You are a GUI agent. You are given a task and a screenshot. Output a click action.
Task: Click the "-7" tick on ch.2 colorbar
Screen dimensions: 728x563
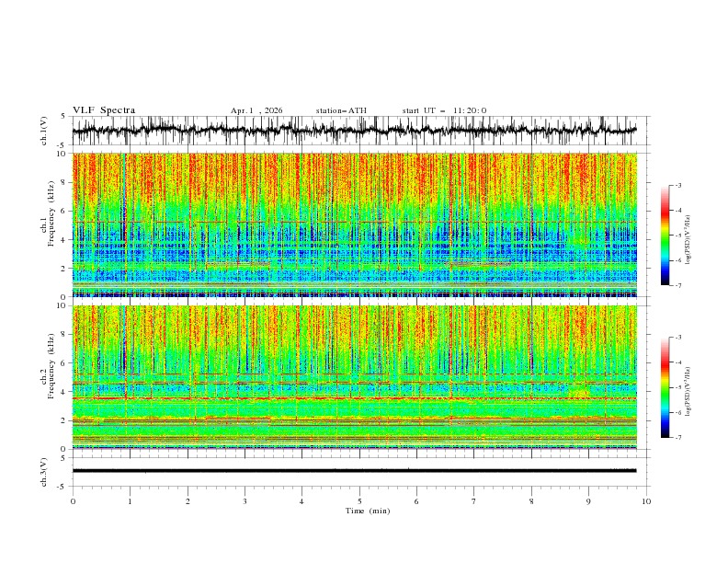pyautogui.click(x=677, y=438)
